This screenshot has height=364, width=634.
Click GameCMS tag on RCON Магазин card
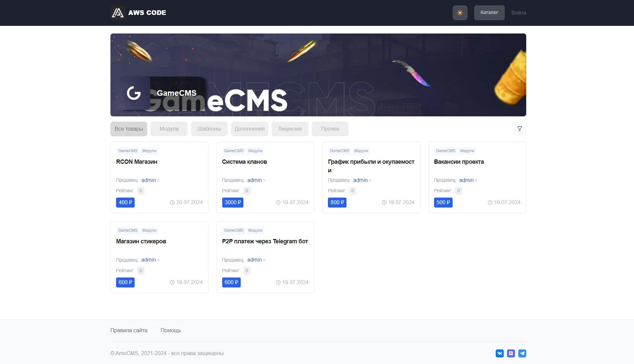coord(128,151)
